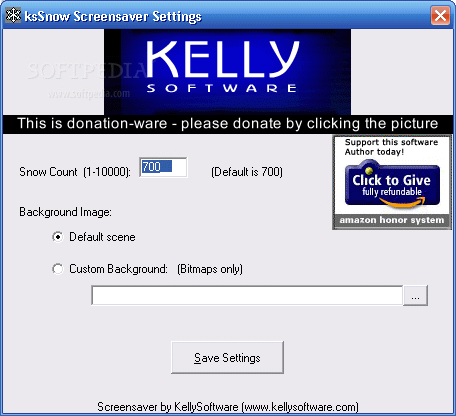Click the 'ksSnow Screensaver Settings' window title
The image size is (456, 416).
pyautogui.click(x=113, y=16)
